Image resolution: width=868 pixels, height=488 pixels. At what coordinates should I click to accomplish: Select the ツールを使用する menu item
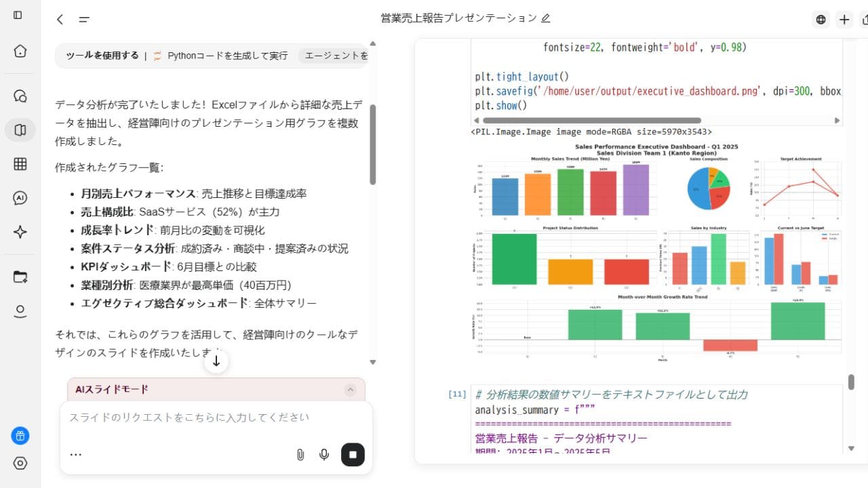click(x=101, y=56)
